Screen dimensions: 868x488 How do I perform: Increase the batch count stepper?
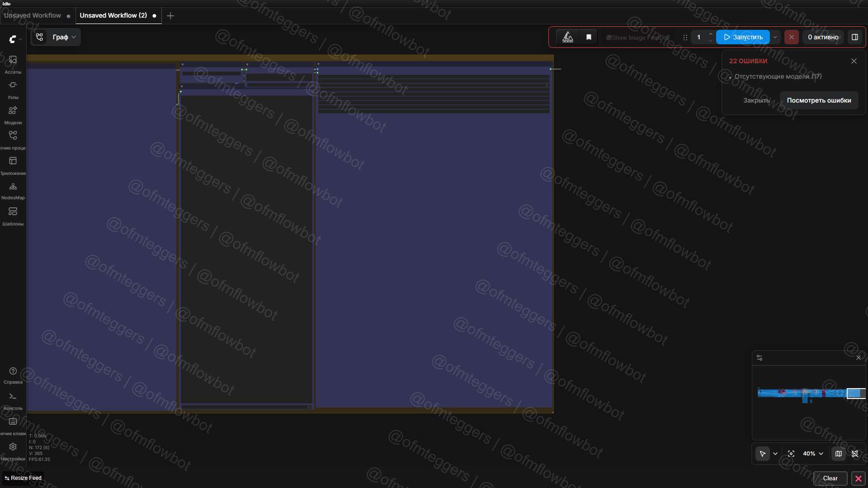[711, 34]
